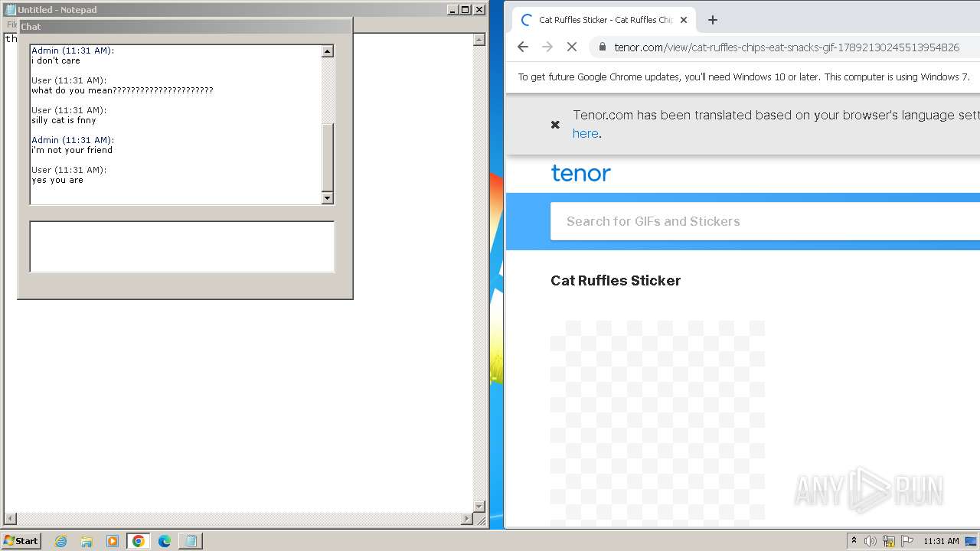Select chat message 'silly cat is fnny'
Screen dimensions: 980x551
64,120
